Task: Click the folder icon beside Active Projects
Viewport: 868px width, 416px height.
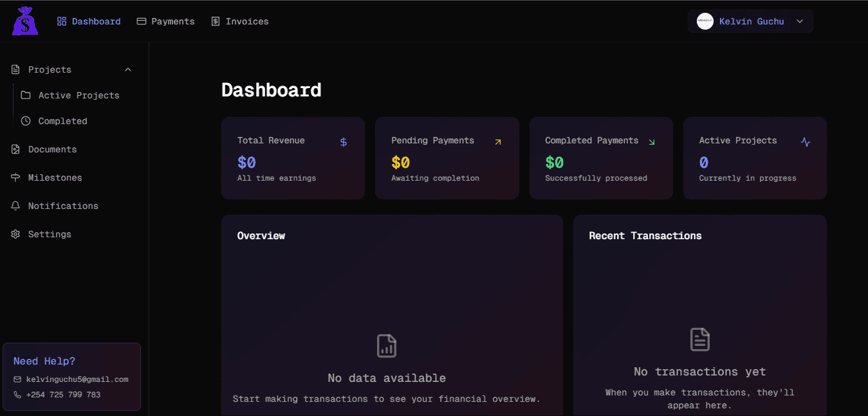Action: [26, 95]
